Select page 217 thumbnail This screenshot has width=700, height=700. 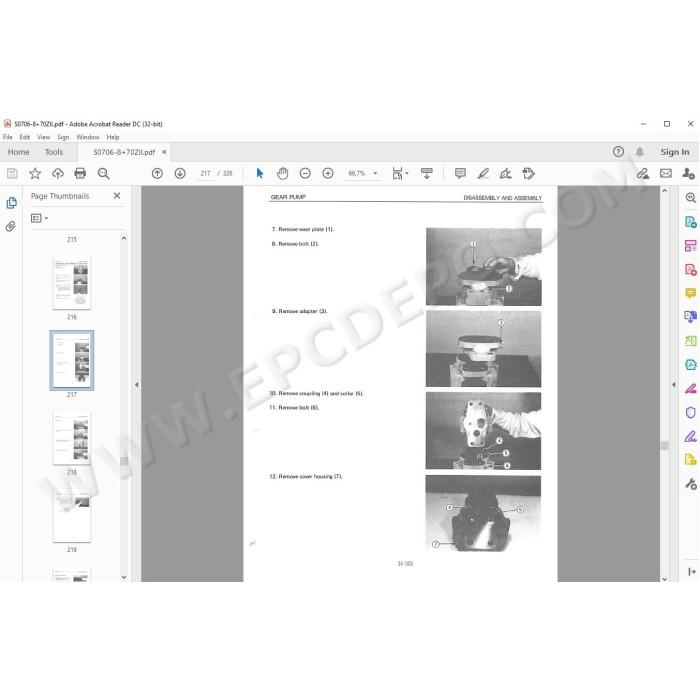click(x=72, y=360)
